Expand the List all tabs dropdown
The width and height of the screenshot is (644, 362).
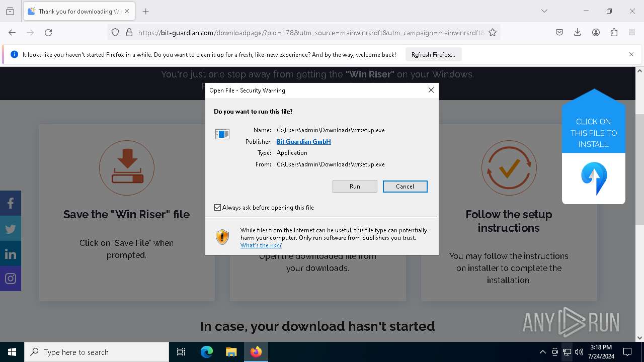tap(544, 11)
